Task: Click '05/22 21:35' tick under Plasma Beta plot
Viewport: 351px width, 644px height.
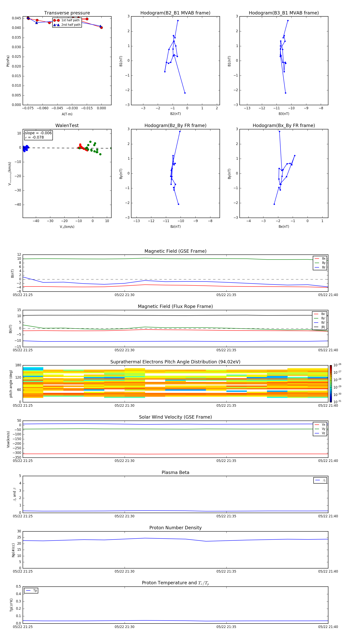Action: 226,516
